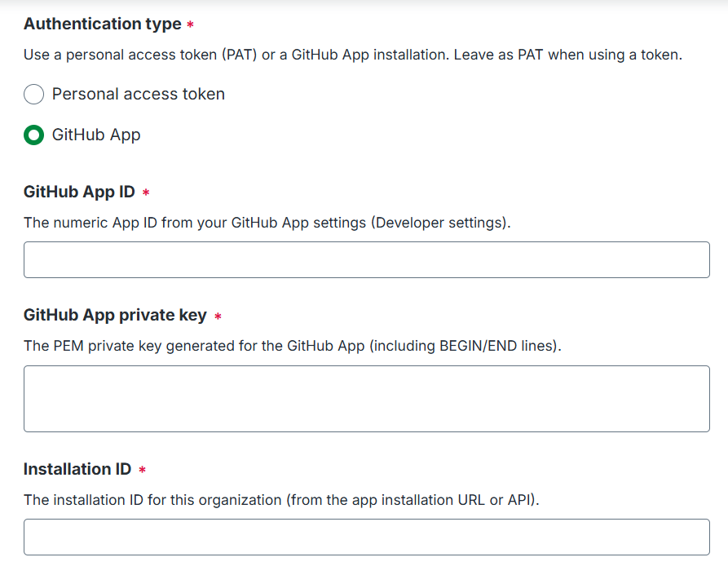
Task: Select the GitHub App radio option
Action: pyautogui.click(x=34, y=135)
